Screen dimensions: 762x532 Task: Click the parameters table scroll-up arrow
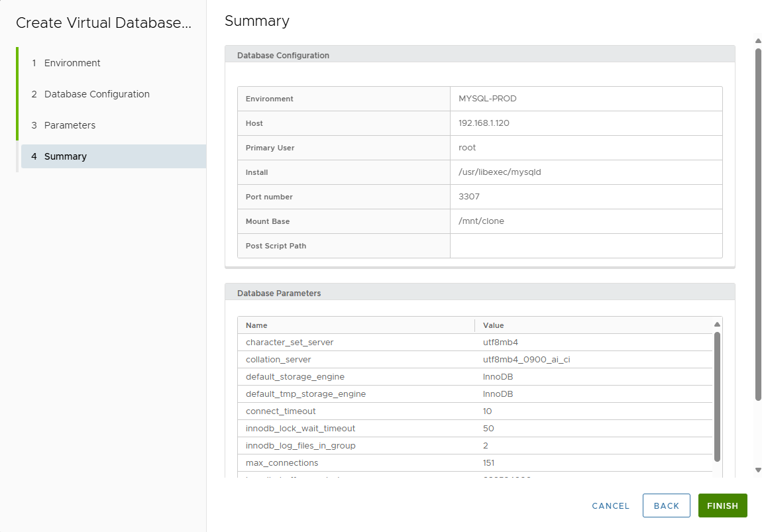coord(717,325)
